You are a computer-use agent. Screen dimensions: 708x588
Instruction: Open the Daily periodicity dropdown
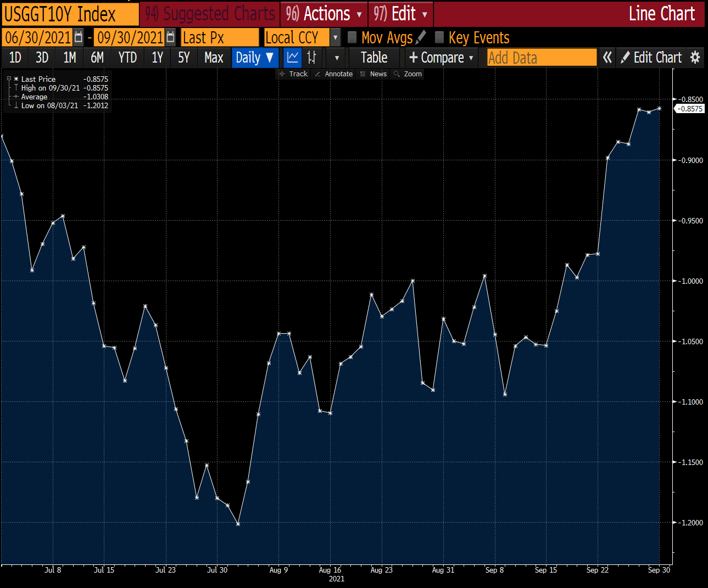coord(254,58)
